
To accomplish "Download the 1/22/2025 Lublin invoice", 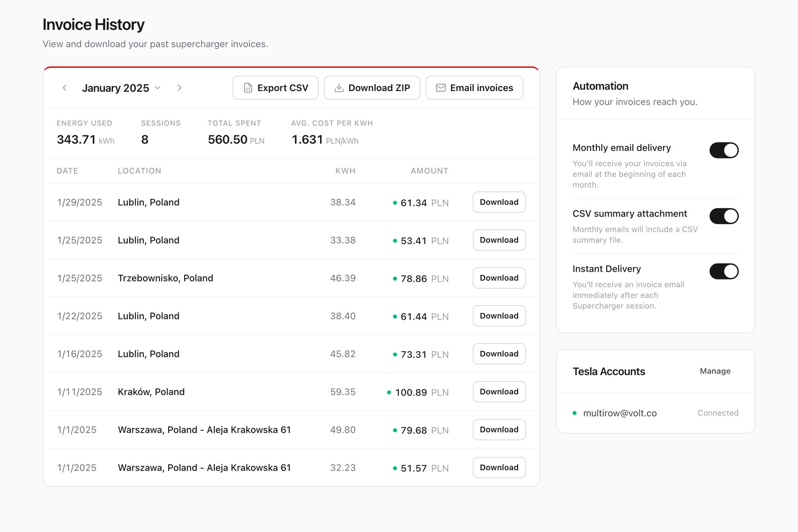I will pyautogui.click(x=499, y=316).
